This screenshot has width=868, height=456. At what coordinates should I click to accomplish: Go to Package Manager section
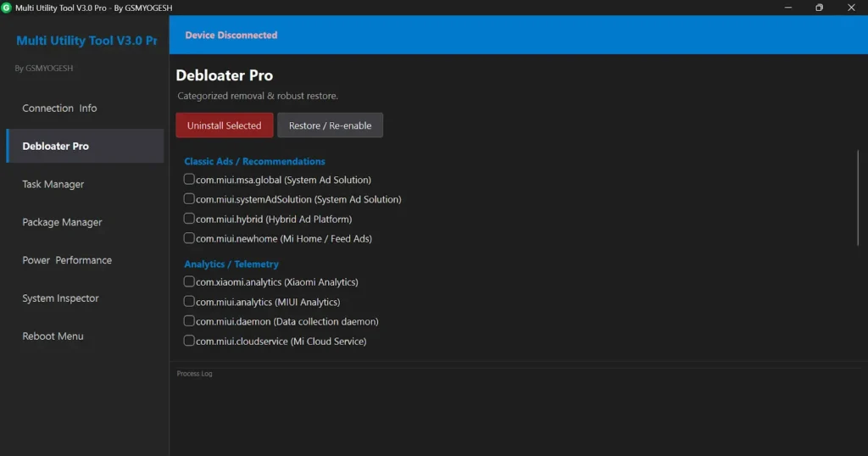pos(85,222)
